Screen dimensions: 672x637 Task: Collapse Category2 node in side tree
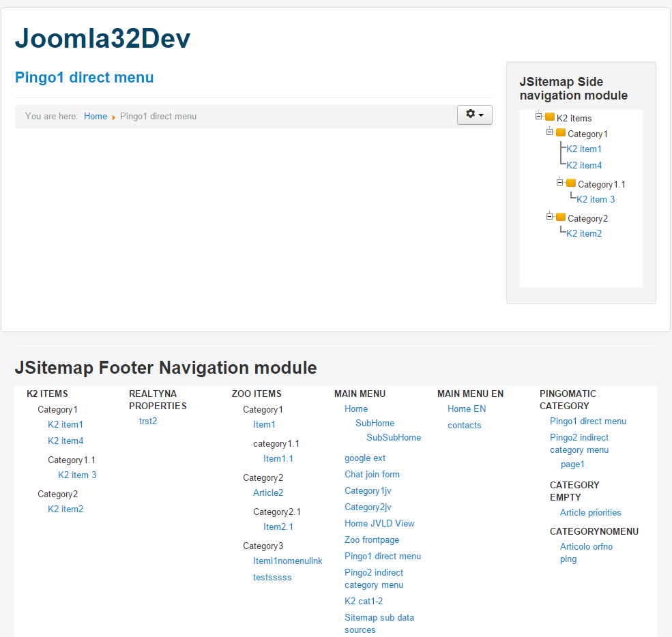point(549,216)
